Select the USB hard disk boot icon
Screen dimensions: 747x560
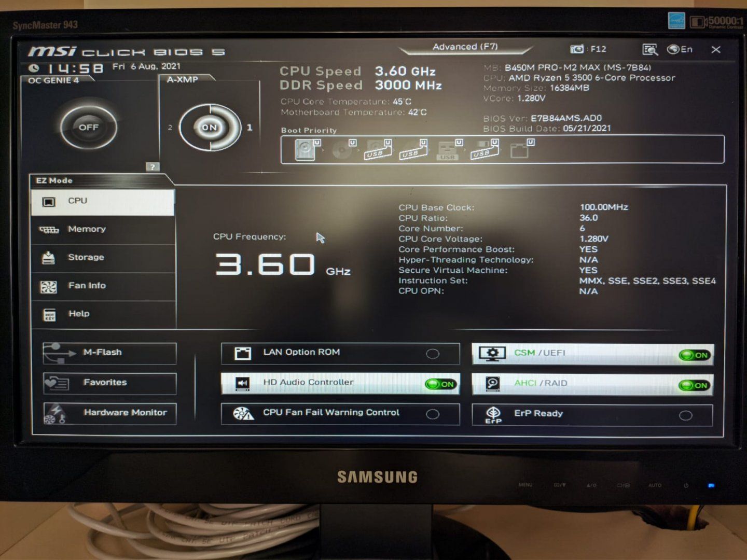click(x=378, y=150)
